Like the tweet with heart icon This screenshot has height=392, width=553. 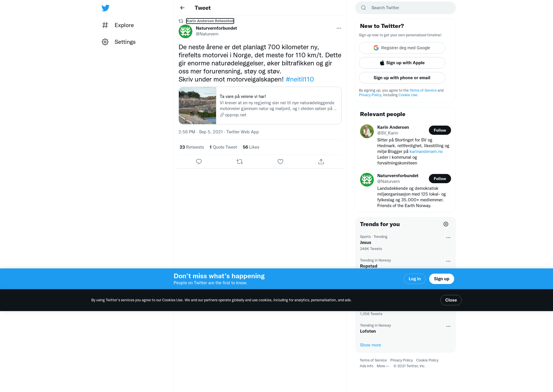pyautogui.click(x=280, y=162)
